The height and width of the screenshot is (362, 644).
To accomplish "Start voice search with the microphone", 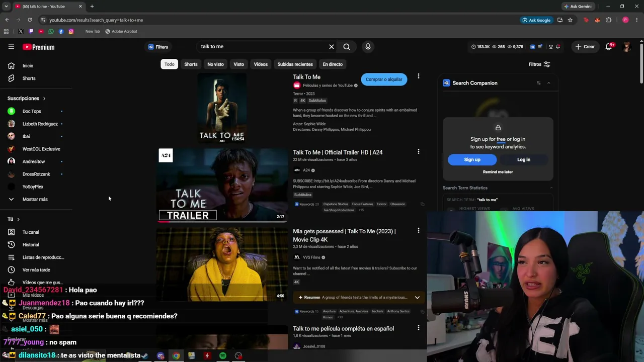I will point(368,47).
